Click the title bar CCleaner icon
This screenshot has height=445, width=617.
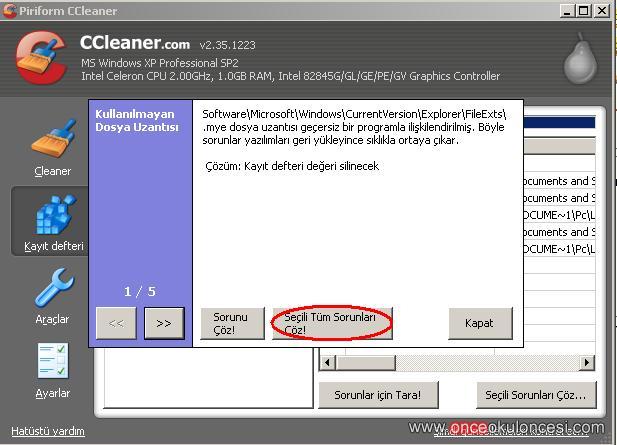point(9,11)
